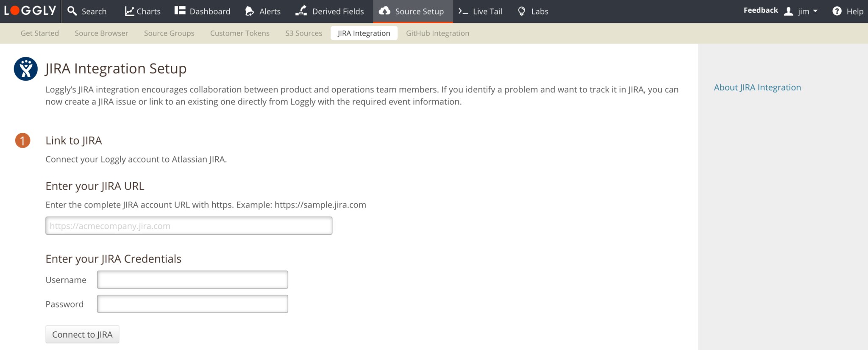The image size is (868, 350).
Task: Click the Source Setup cloud icon
Action: tap(384, 11)
